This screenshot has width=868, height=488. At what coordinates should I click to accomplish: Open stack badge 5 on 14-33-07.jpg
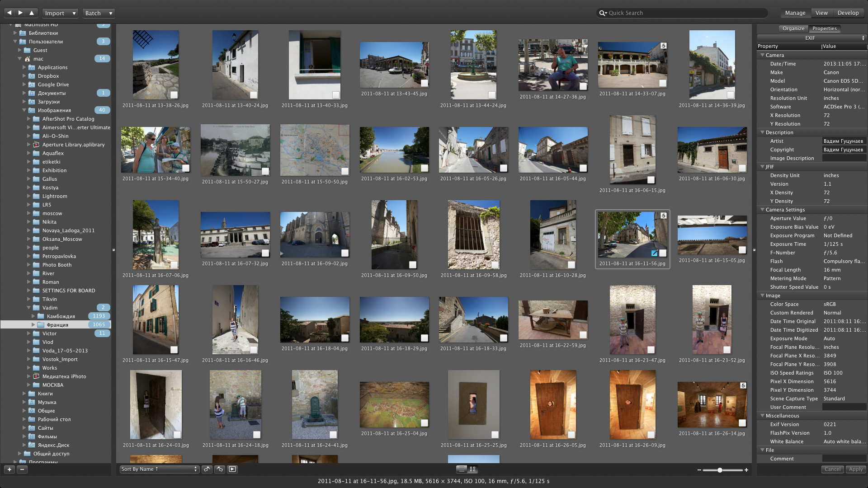664,46
